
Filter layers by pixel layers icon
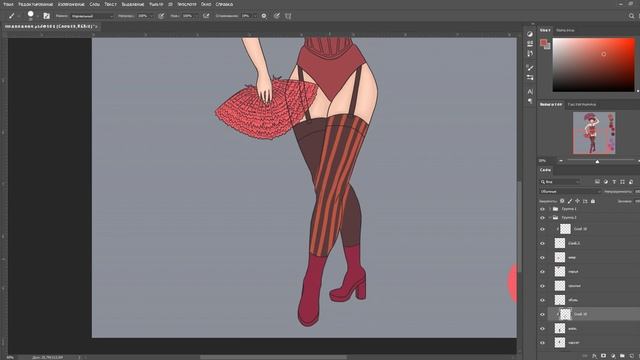tap(597, 182)
